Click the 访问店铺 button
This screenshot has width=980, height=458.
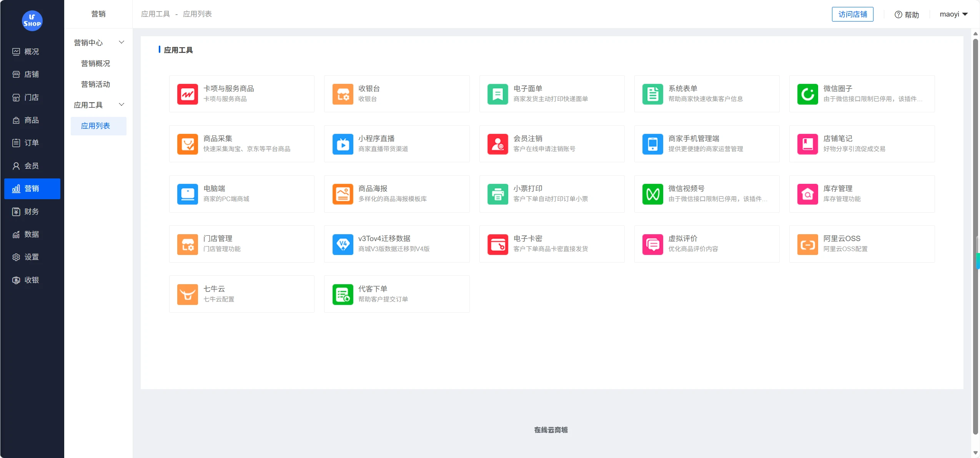853,14
